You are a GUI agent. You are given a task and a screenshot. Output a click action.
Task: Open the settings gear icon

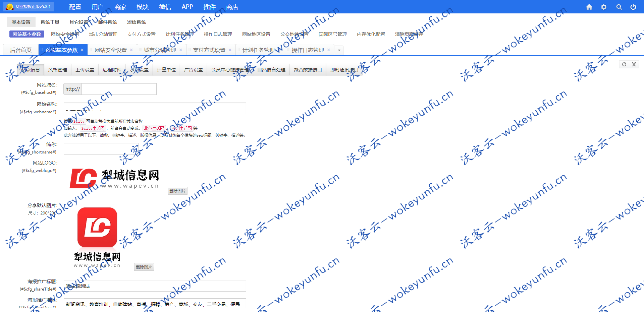click(604, 7)
